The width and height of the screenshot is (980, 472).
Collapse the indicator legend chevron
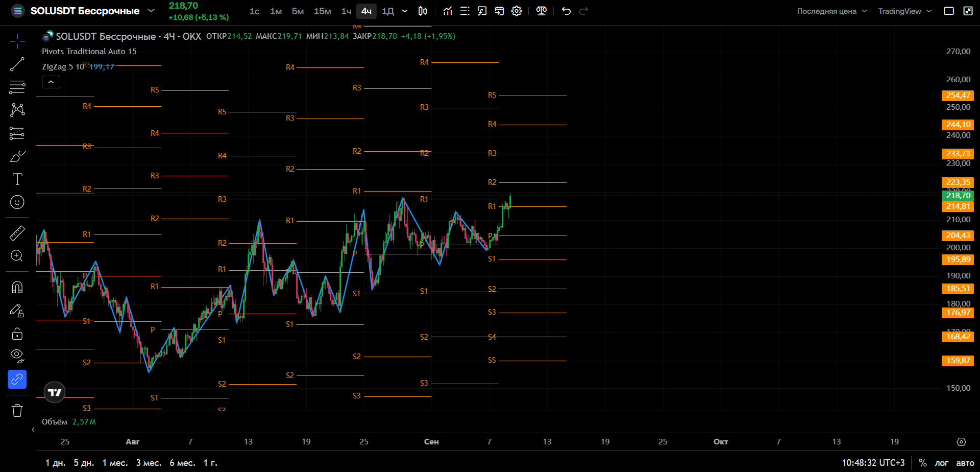pos(51,82)
